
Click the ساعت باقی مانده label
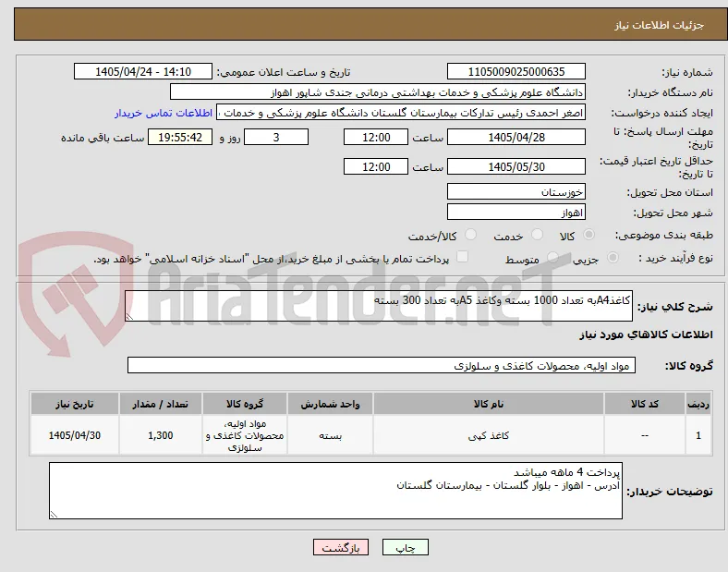click(x=103, y=138)
